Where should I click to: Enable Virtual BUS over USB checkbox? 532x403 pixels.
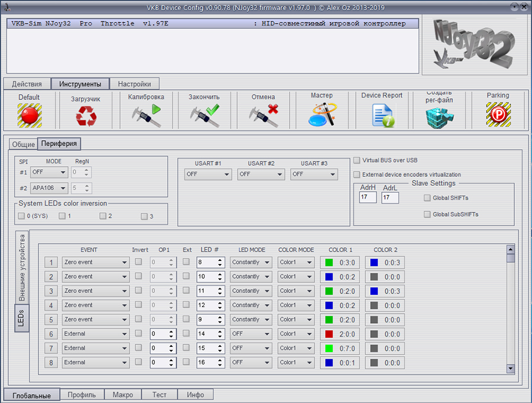tap(357, 160)
